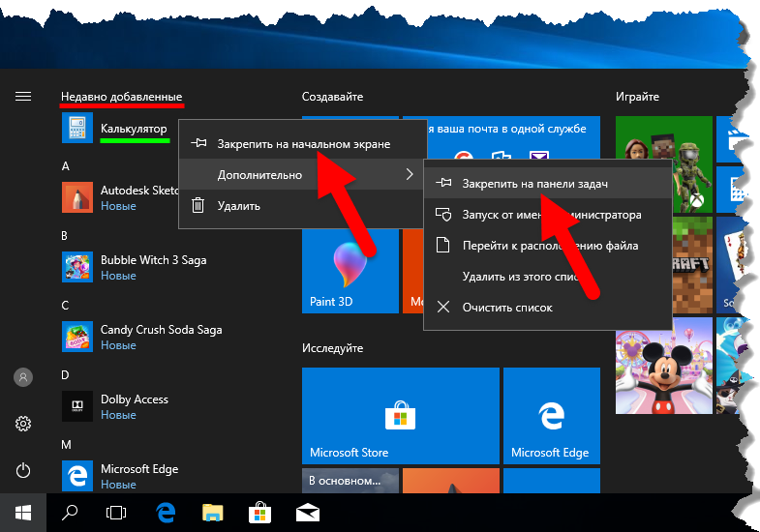Click the Calculator app icon

tap(77, 128)
